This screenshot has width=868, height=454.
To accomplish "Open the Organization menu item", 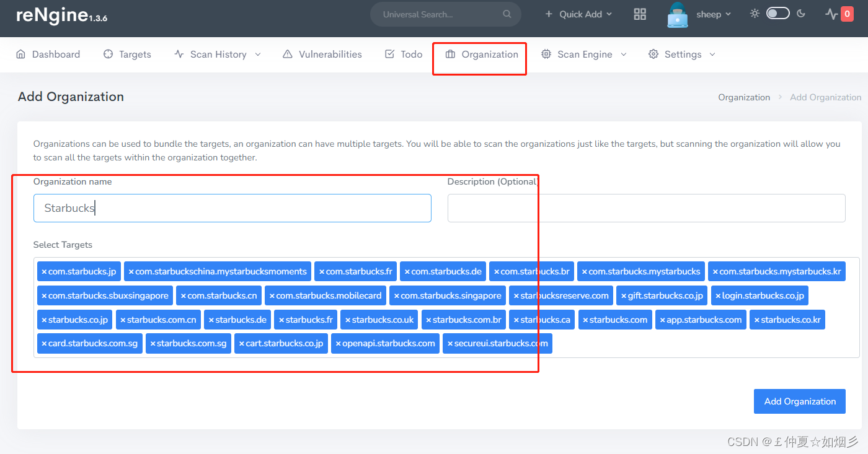I will 482,55.
